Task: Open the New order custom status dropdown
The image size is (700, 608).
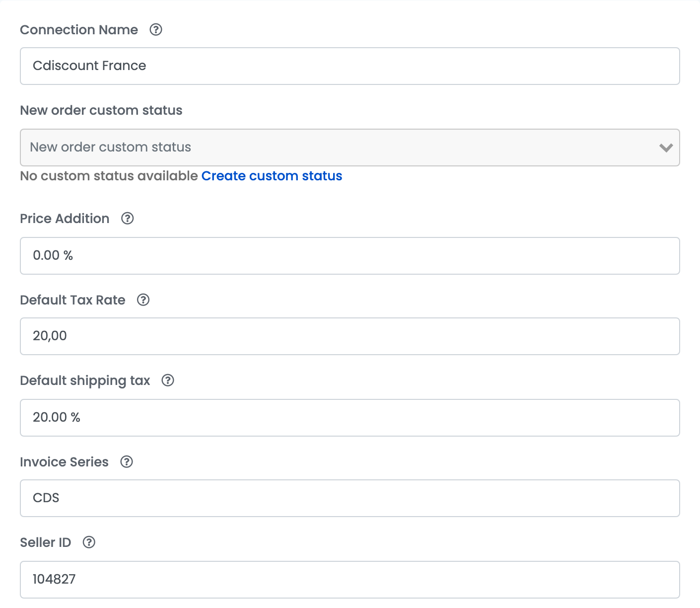Action: click(350, 148)
